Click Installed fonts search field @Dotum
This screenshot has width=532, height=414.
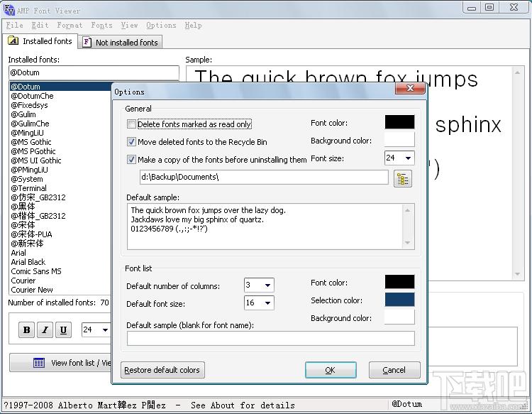(94, 72)
